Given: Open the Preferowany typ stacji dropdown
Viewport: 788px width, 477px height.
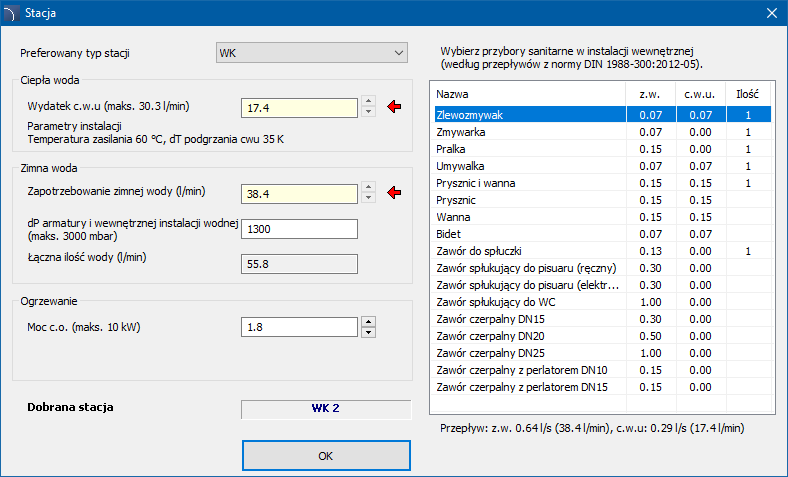Looking at the screenshot, I should click(x=311, y=52).
